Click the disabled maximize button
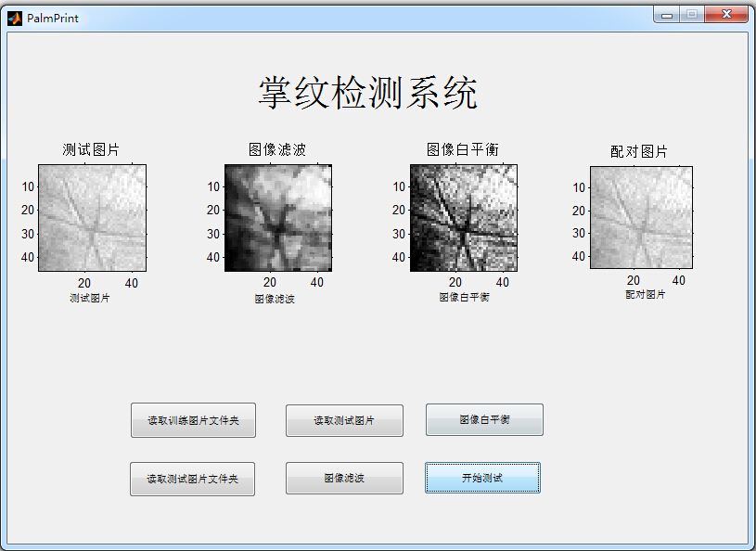Viewport: 756px width, 551px height. point(692,15)
